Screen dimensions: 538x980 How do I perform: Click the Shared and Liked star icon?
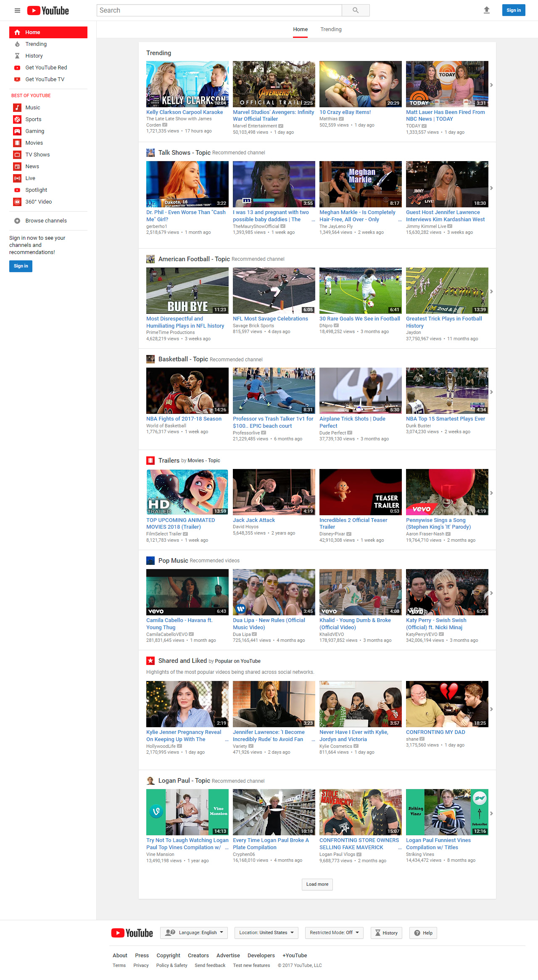tap(150, 661)
